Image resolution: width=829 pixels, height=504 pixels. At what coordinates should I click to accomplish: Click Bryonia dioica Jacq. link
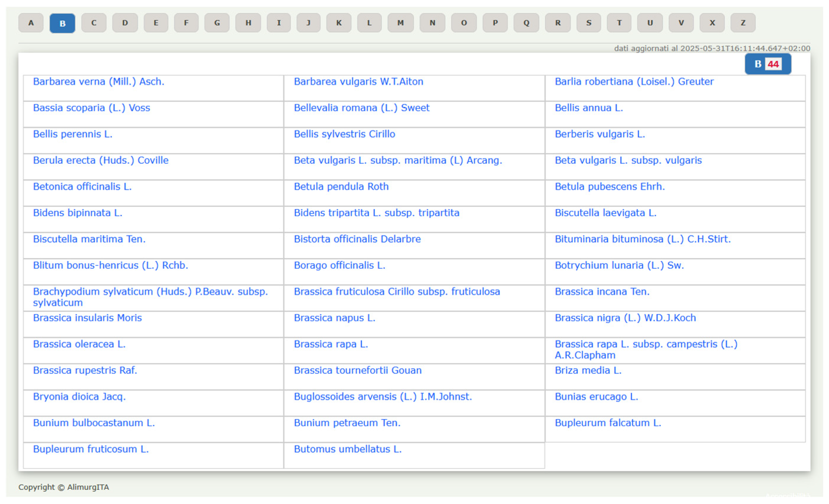(x=79, y=396)
